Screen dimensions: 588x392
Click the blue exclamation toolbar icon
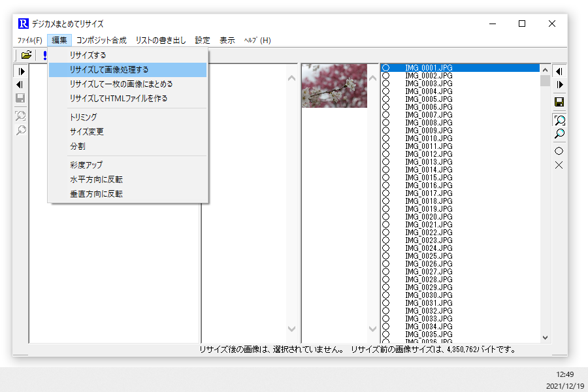point(44,55)
